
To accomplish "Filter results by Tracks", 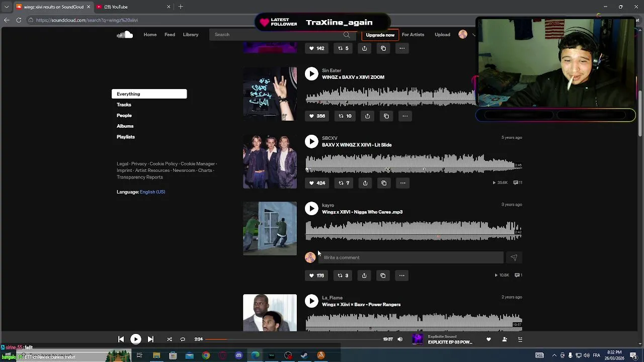I will (x=124, y=105).
